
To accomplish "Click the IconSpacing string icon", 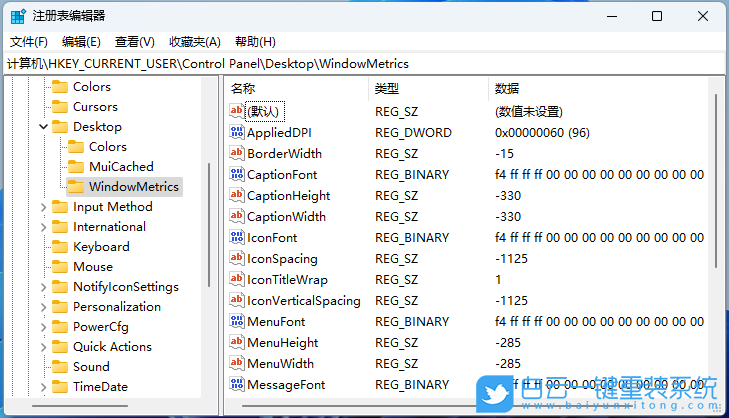I will click(x=237, y=258).
